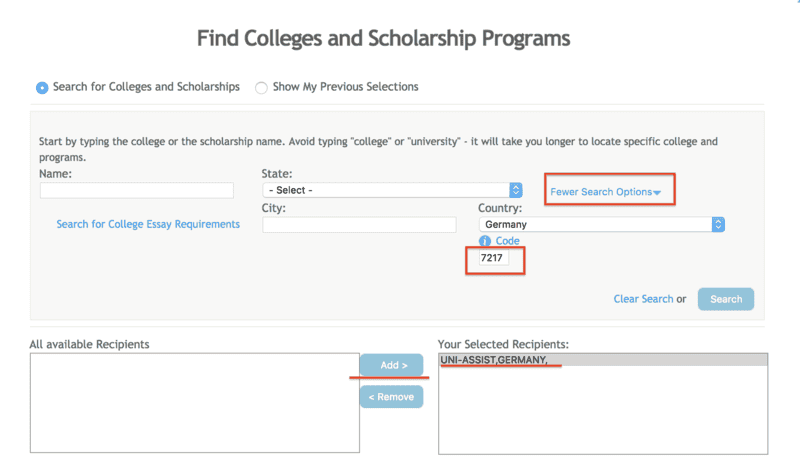Click the Find Colleges and Scholarship Programs heading
This screenshot has height=475, width=800.
coord(383,39)
